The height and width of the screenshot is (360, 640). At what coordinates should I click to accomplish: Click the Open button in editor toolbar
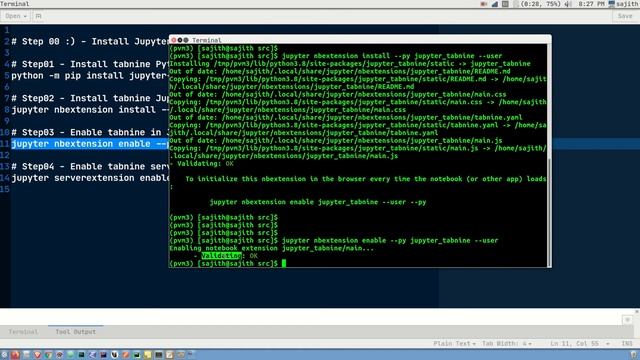(x=15, y=16)
